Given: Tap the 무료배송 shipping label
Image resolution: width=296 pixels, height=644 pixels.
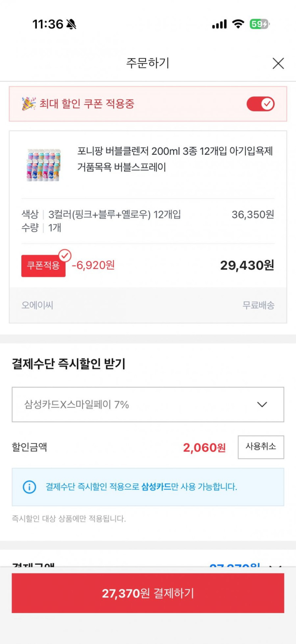Looking at the screenshot, I should pos(258,305).
